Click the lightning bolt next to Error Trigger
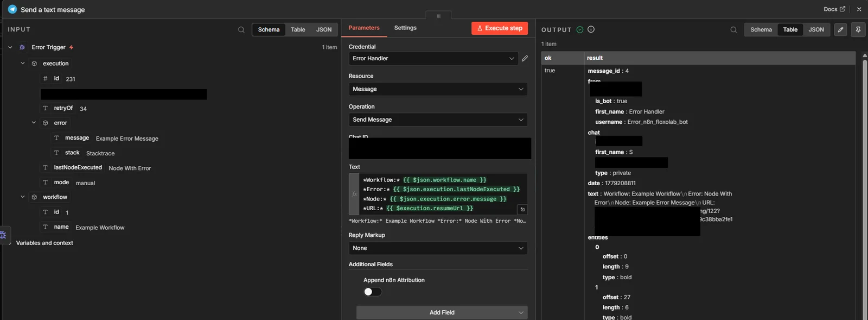 (71, 47)
